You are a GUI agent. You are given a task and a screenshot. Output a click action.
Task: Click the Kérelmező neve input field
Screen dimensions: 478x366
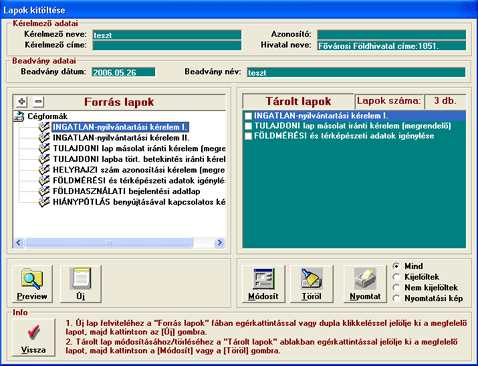[x=167, y=35]
